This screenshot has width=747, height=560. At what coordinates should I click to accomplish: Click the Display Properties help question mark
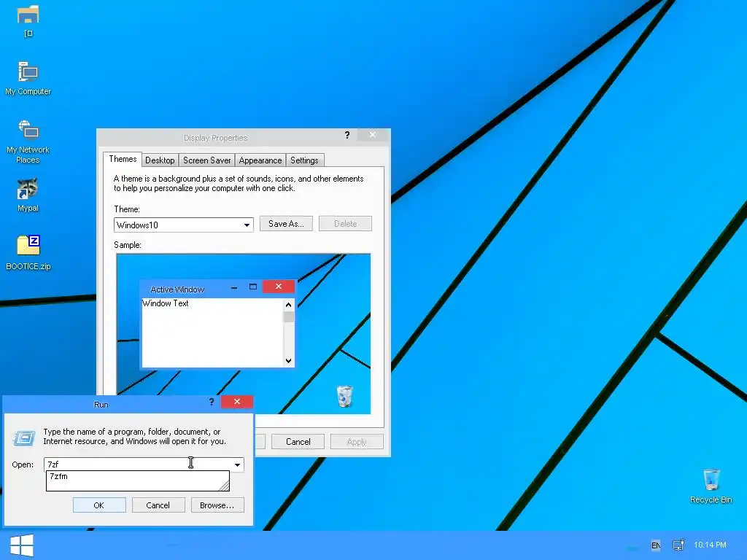click(347, 135)
